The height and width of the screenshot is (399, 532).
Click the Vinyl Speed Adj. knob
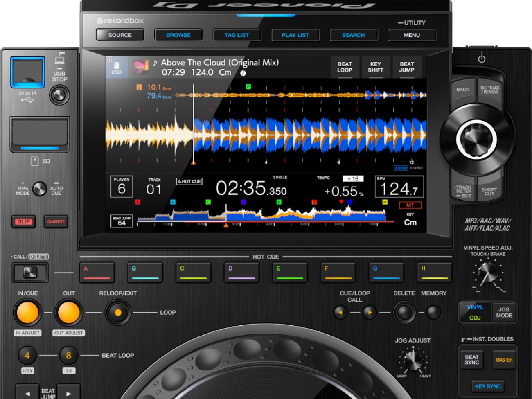[x=487, y=272]
